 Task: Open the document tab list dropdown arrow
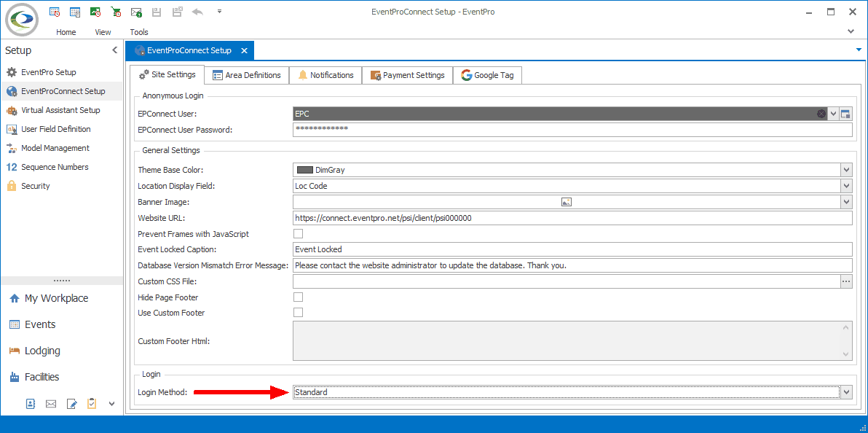859,50
